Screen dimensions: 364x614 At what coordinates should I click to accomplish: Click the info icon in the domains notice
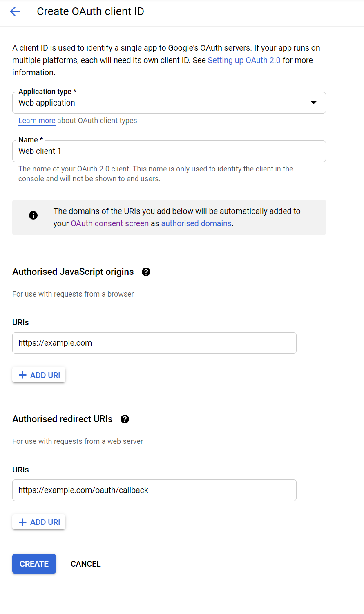(33, 215)
